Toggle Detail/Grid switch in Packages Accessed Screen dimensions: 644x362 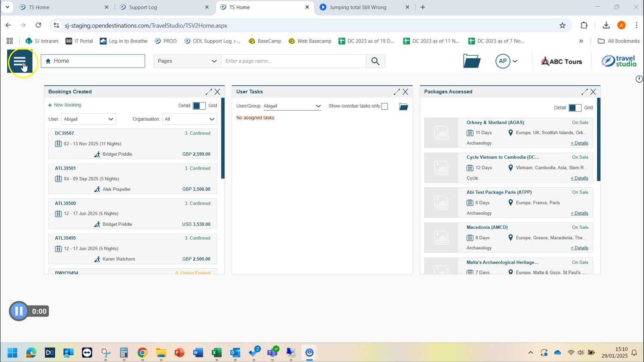pos(575,108)
